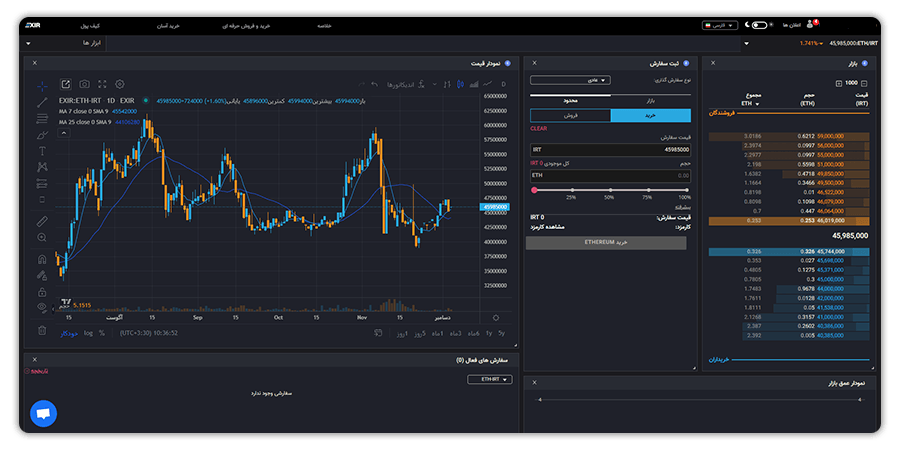Open the Wallet (کیف پول) menu
The width and height of the screenshot is (900, 450).
coord(91,26)
